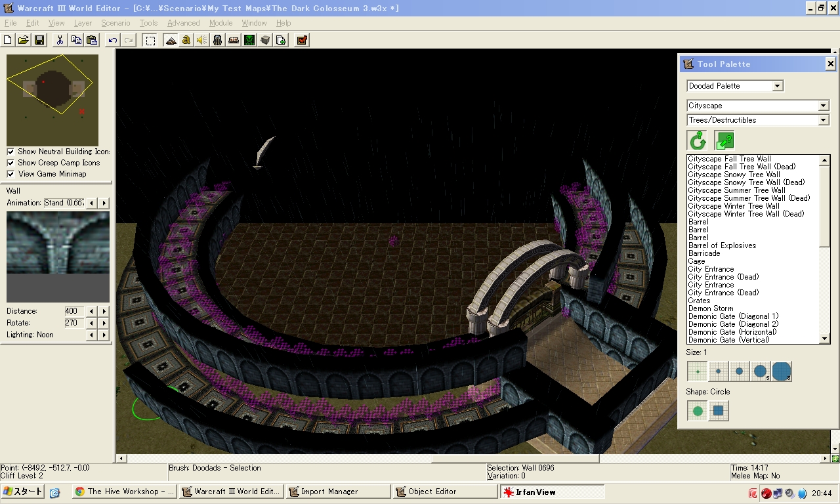
Task: Choose the Circle brush shape
Action: [697, 411]
